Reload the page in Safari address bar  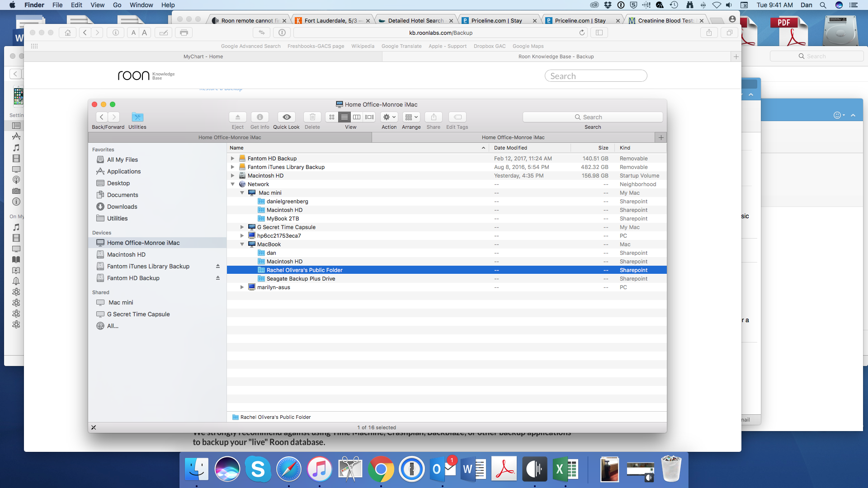pyautogui.click(x=582, y=33)
